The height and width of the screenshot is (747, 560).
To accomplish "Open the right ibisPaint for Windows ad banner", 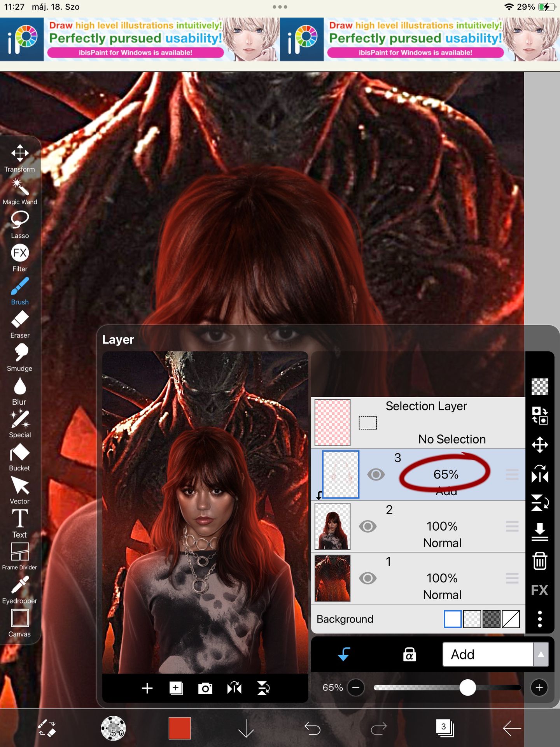I will coord(420,39).
